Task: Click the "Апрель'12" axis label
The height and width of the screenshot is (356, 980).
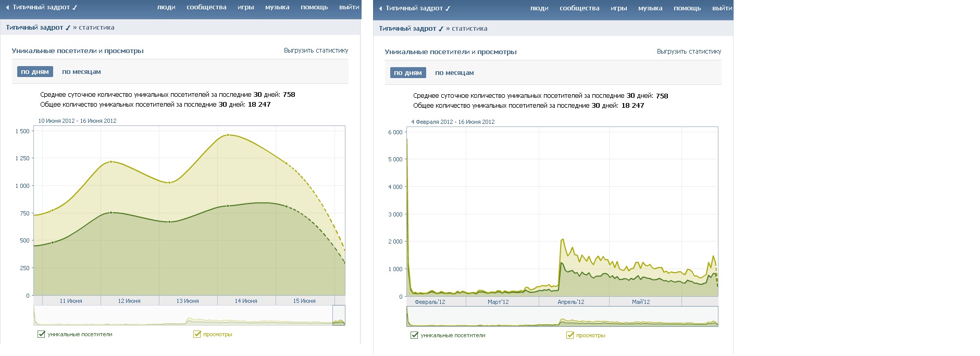Action: coord(571,302)
